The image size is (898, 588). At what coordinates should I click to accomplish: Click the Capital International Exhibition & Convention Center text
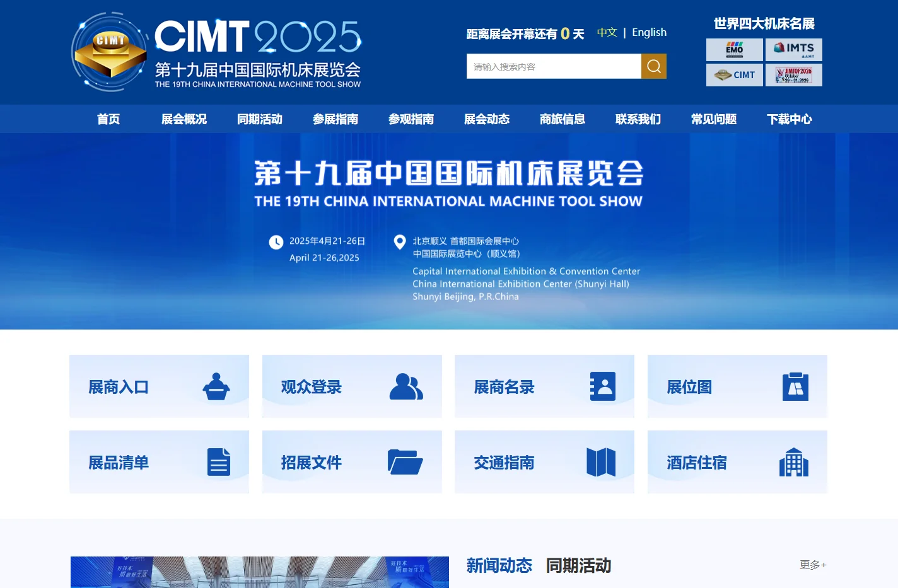tap(527, 271)
